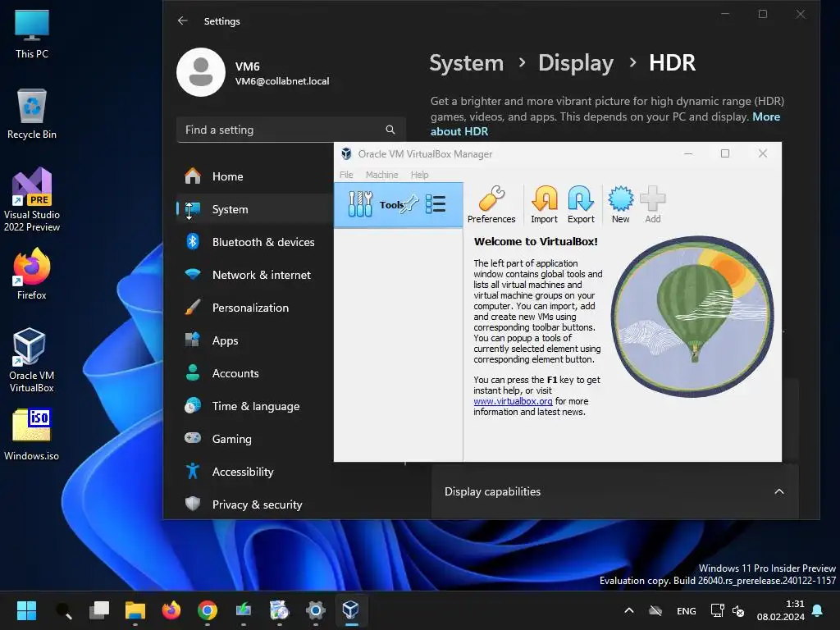Click System in the breadcrumb
Viewport: 840px width, 630px height.
pos(467,62)
